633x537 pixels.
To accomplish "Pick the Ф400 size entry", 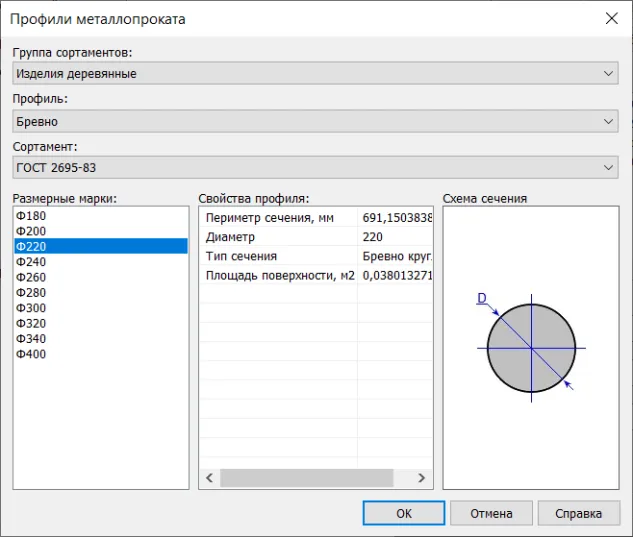I will click(32, 354).
